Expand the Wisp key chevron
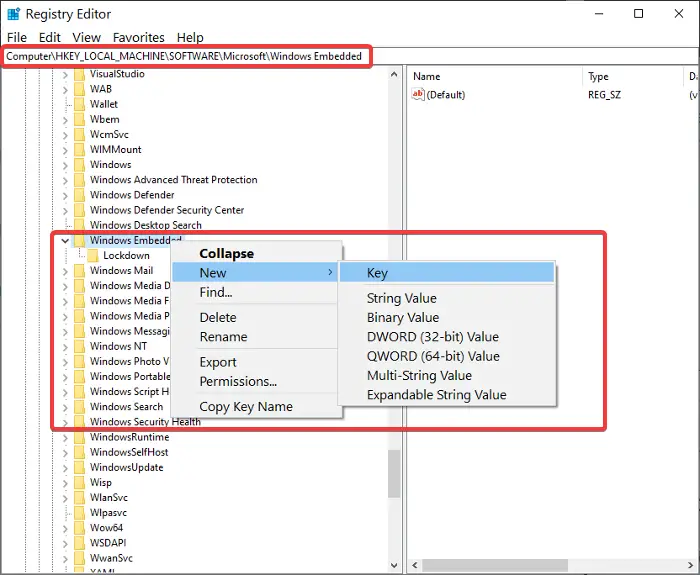The height and width of the screenshot is (575, 700). [x=65, y=483]
